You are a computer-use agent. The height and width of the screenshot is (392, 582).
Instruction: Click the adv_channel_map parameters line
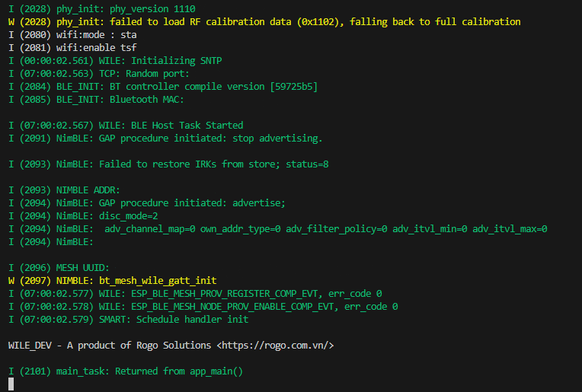tap(278, 229)
